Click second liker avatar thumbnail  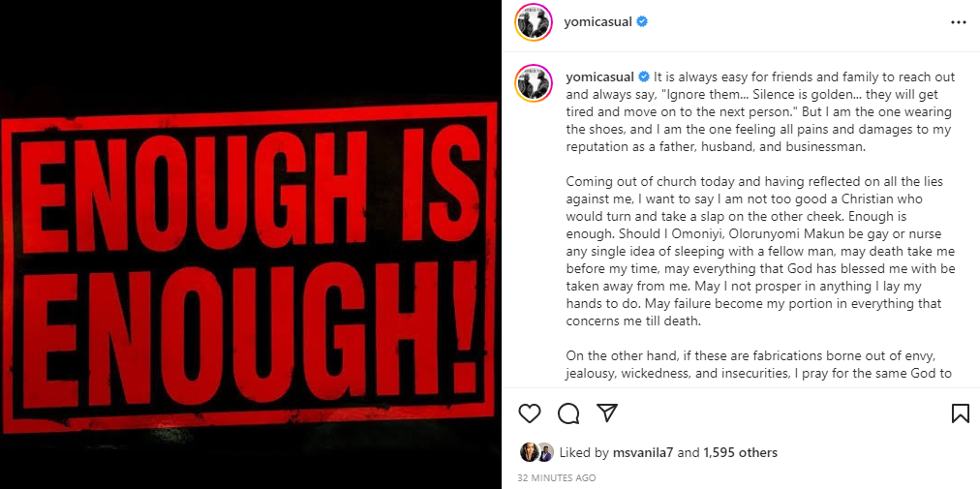(x=545, y=452)
